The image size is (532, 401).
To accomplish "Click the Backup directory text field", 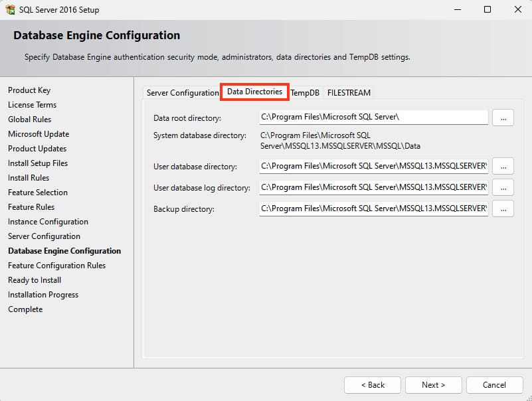I will pyautogui.click(x=373, y=208).
